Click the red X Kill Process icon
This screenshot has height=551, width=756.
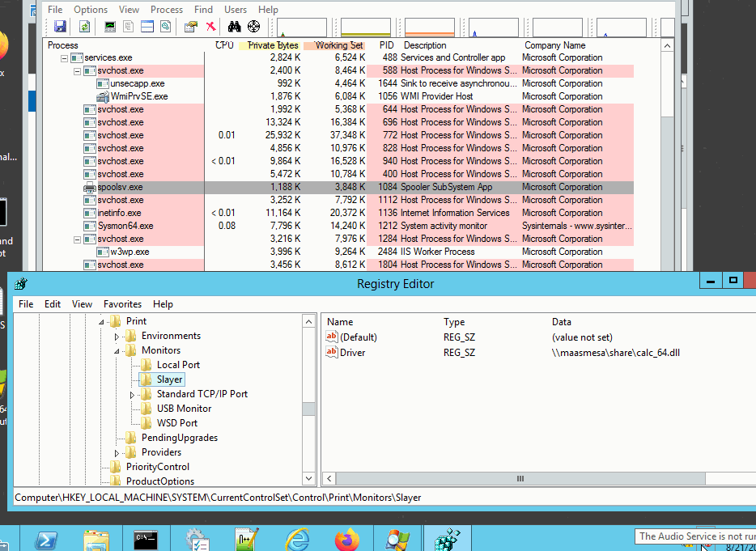click(210, 26)
